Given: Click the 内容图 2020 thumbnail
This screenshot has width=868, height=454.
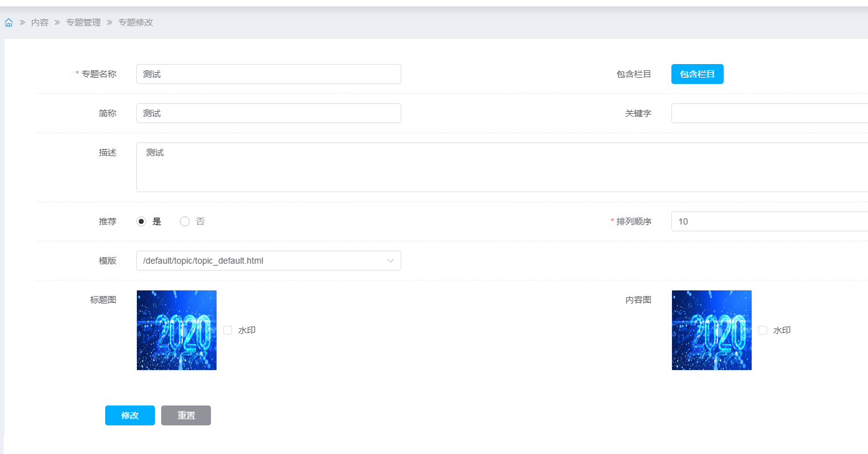Looking at the screenshot, I should pyautogui.click(x=712, y=330).
